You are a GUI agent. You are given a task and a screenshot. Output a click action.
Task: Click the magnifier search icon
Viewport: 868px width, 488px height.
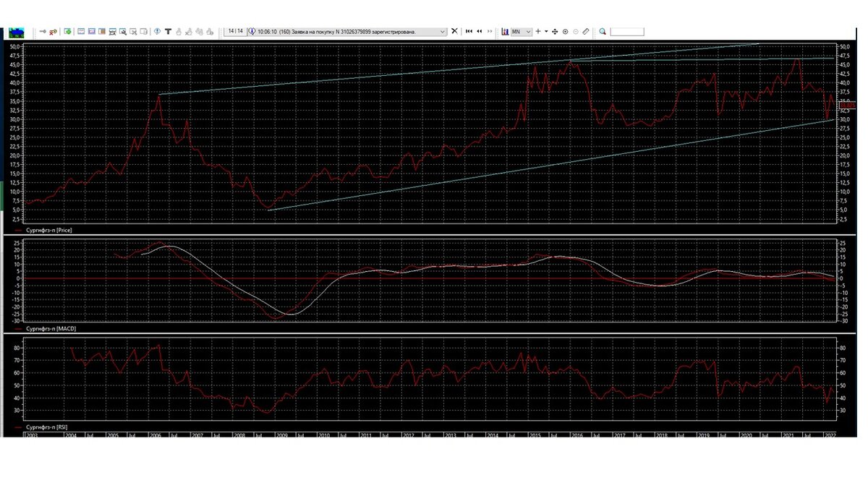[603, 31]
